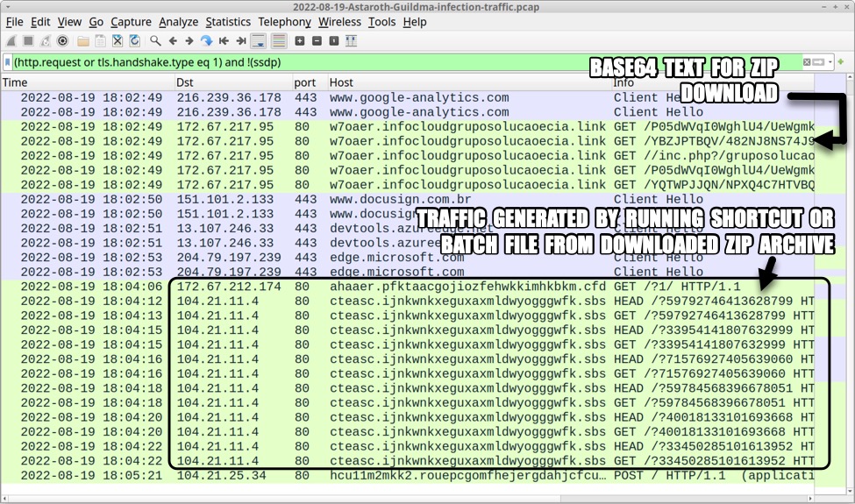Toggle packet list colorization
The height and width of the screenshot is (504, 855).
coord(278,41)
